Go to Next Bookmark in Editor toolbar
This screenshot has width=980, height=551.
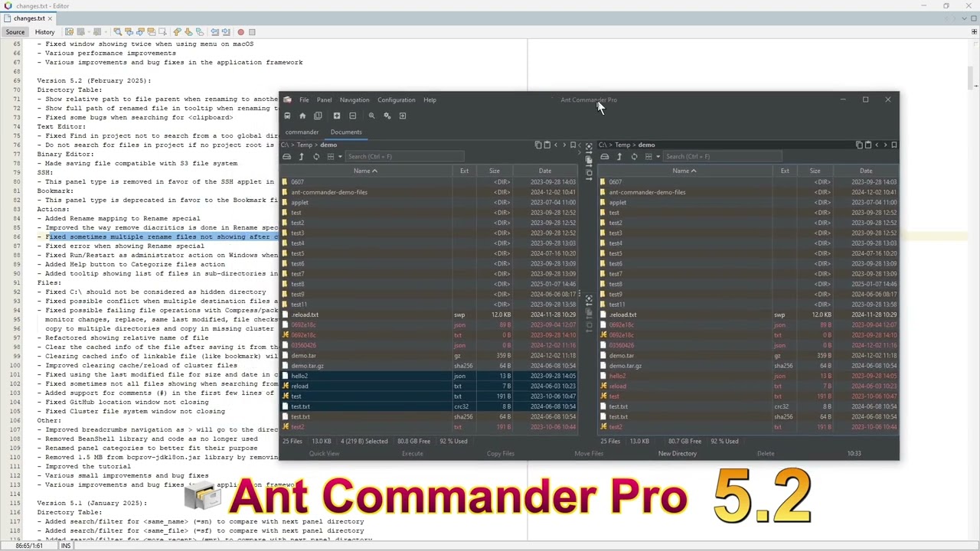tap(188, 32)
